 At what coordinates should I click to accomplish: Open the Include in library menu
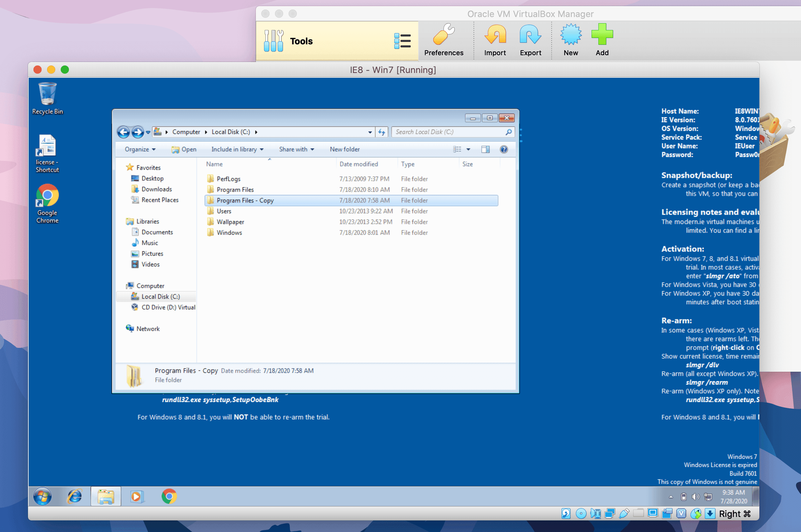pos(237,149)
